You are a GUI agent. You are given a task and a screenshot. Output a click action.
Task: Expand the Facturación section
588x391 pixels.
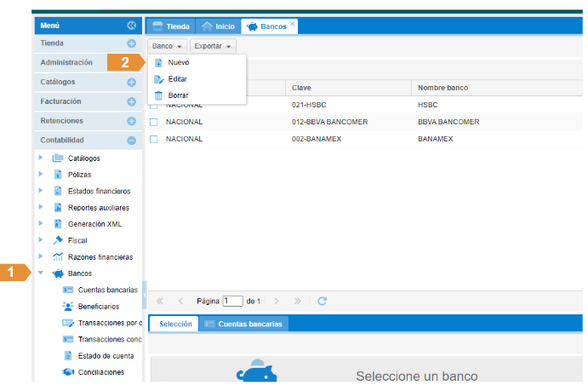(131, 101)
